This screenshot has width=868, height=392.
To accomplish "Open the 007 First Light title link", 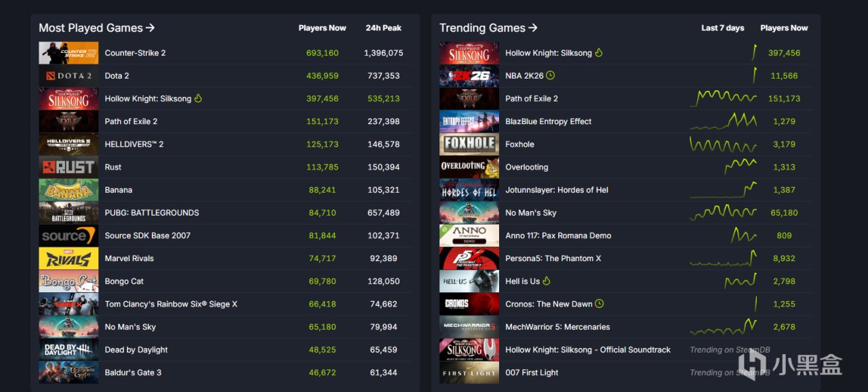I will pos(532,372).
